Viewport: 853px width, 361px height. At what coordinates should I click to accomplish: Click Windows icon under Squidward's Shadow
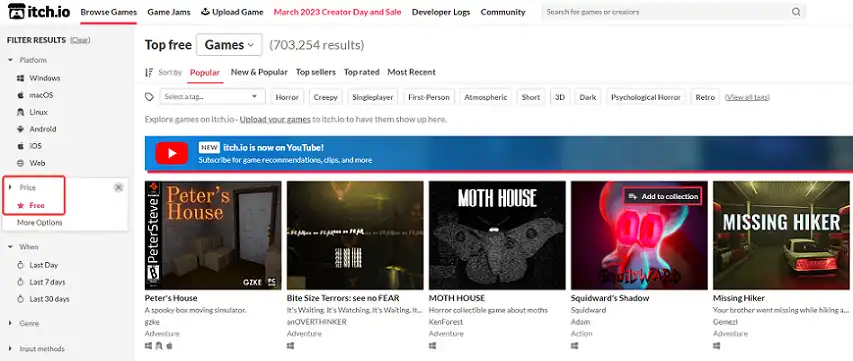point(574,346)
